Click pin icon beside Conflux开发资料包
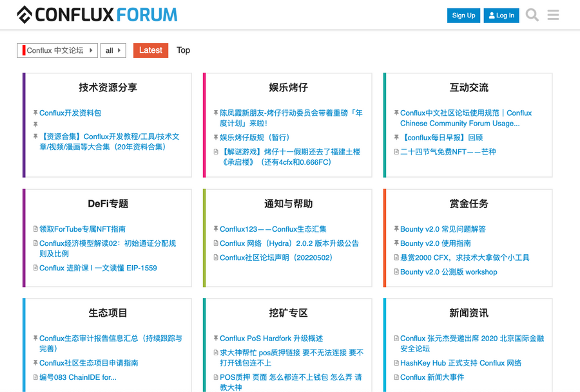The image size is (580, 392). coord(35,113)
